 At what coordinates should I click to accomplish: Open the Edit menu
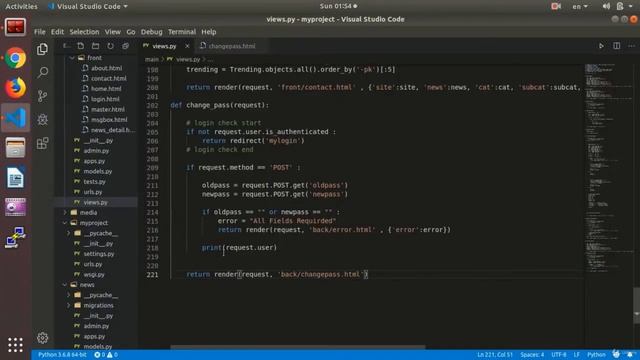click(x=57, y=32)
